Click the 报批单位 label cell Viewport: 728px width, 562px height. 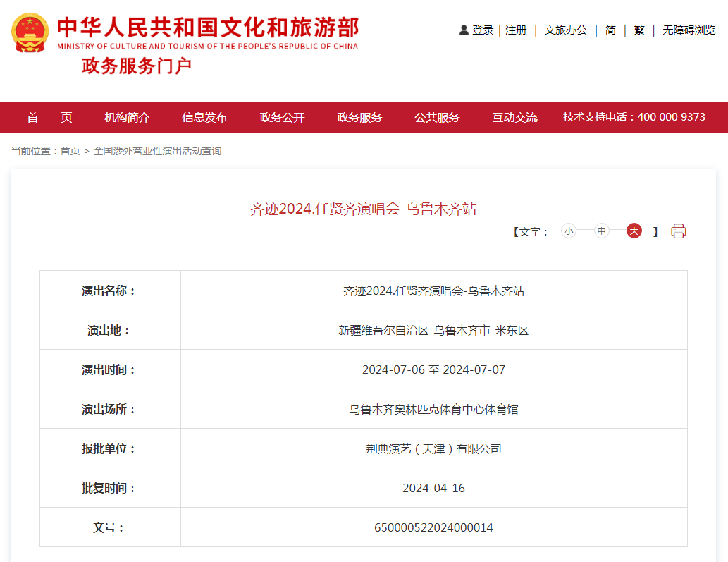[x=110, y=448]
